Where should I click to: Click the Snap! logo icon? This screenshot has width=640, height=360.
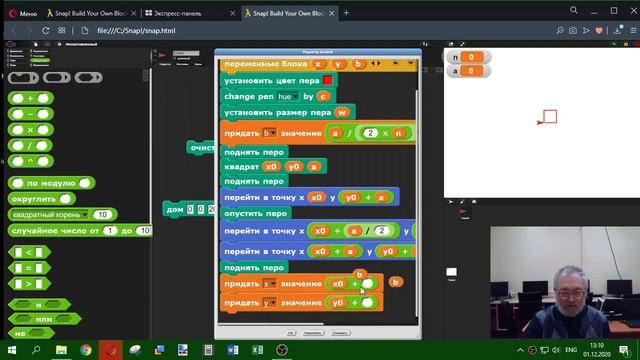tap(11, 44)
